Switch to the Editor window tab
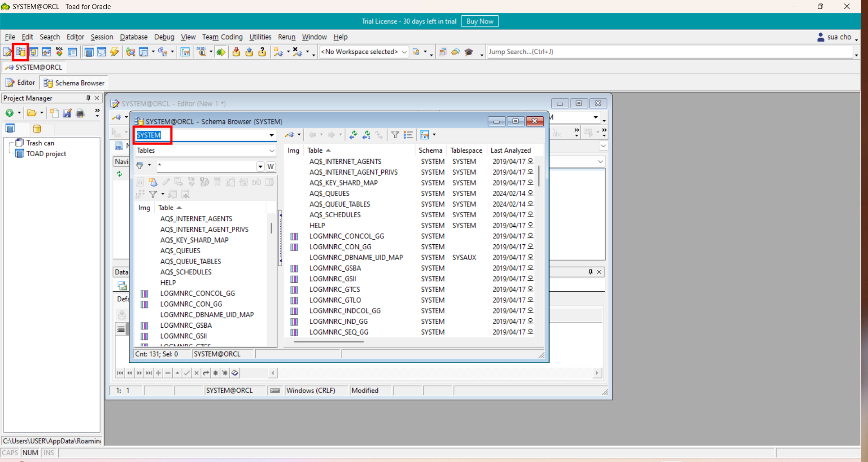The image size is (868, 462). 20,83
